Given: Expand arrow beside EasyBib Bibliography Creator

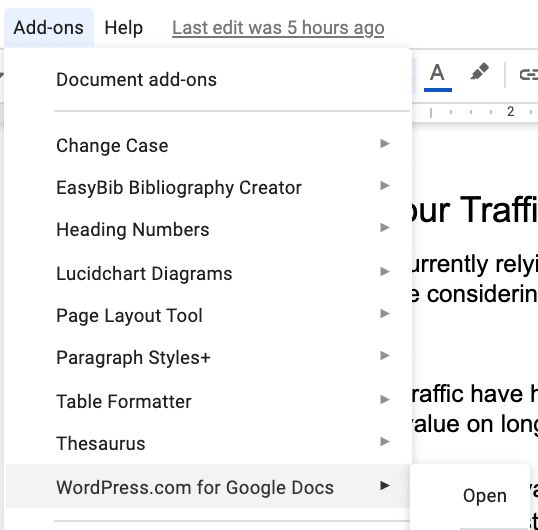Looking at the screenshot, I should click(x=385, y=186).
